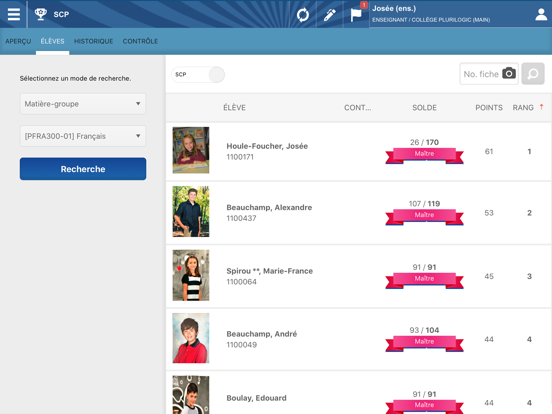
Task: Click balance 107 / 119
Action: pos(424,203)
